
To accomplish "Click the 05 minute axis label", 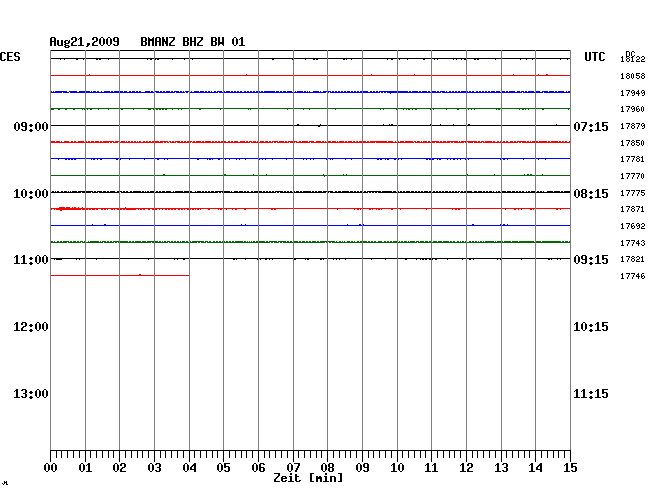I will pos(223,468).
